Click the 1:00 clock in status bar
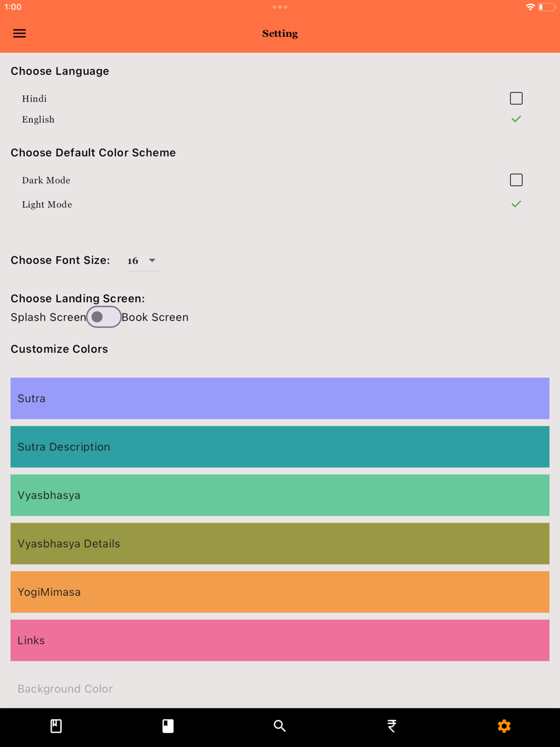 coord(13,7)
